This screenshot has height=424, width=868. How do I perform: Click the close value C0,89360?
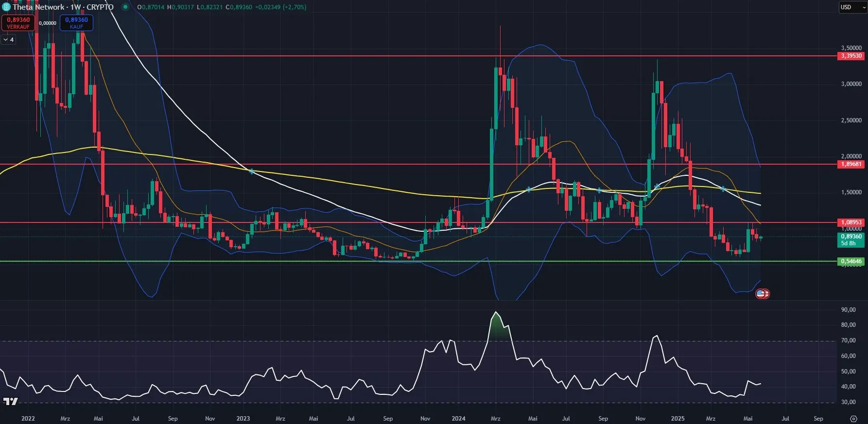point(239,7)
